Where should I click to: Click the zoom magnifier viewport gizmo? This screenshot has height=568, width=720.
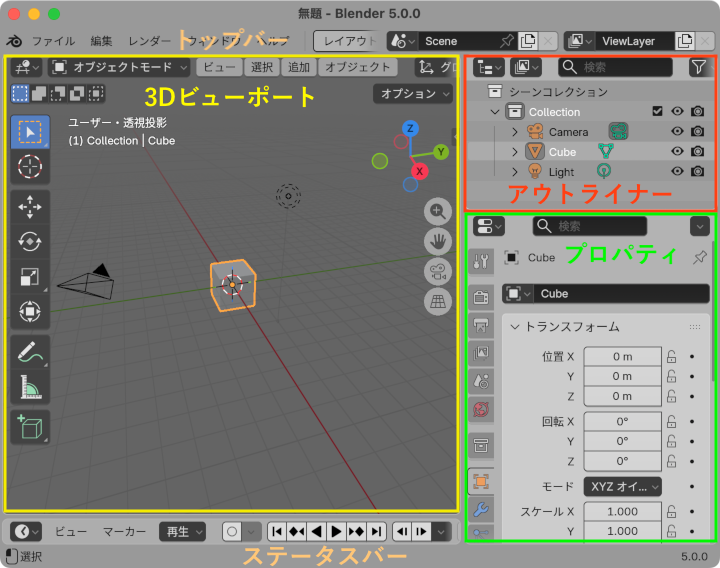437,211
